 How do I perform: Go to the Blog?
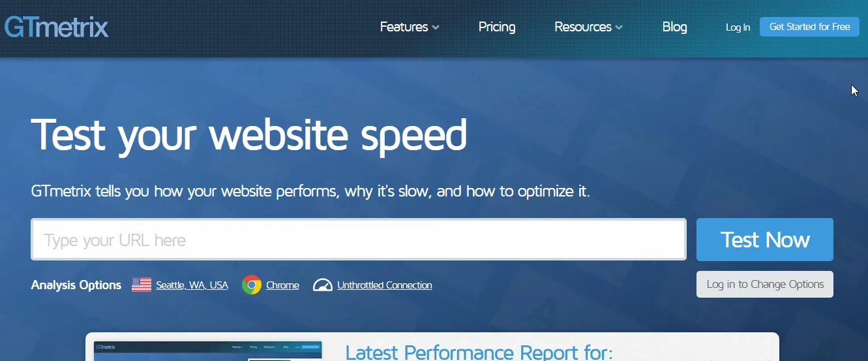[x=674, y=27]
